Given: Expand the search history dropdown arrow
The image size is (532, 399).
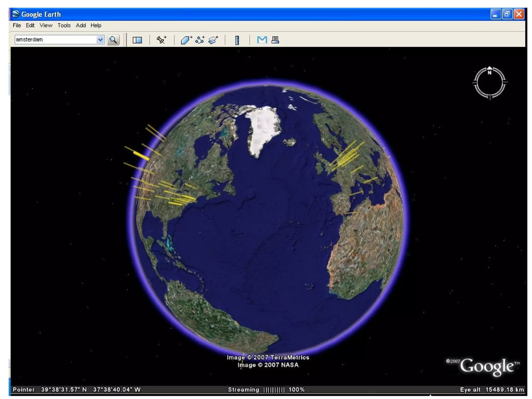Looking at the screenshot, I should tap(100, 40).
